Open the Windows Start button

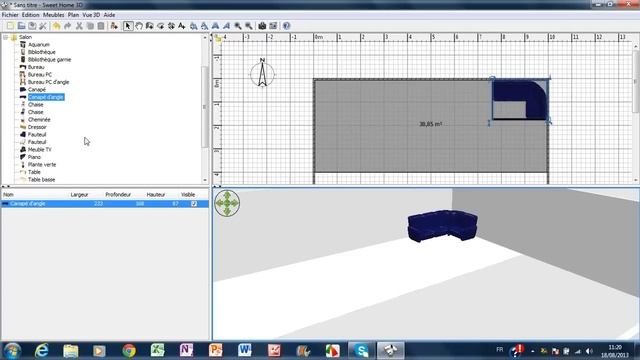(x=11, y=351)
